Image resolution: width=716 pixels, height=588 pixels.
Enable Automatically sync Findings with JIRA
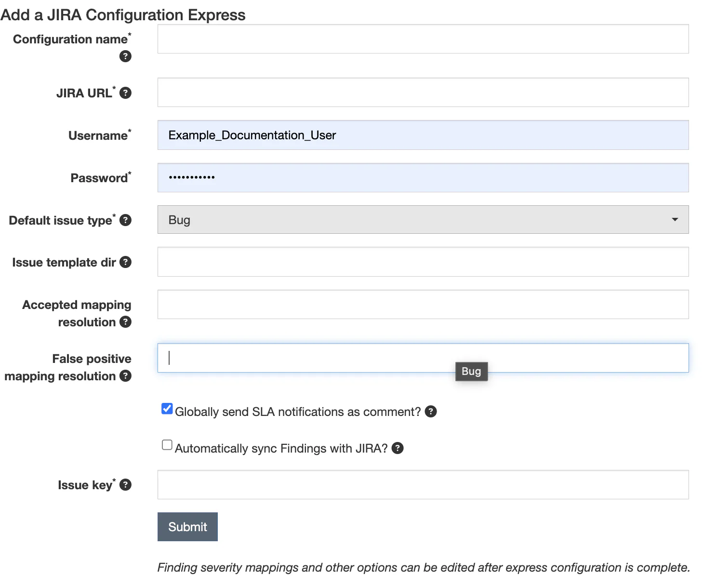[x=167, y=445]
